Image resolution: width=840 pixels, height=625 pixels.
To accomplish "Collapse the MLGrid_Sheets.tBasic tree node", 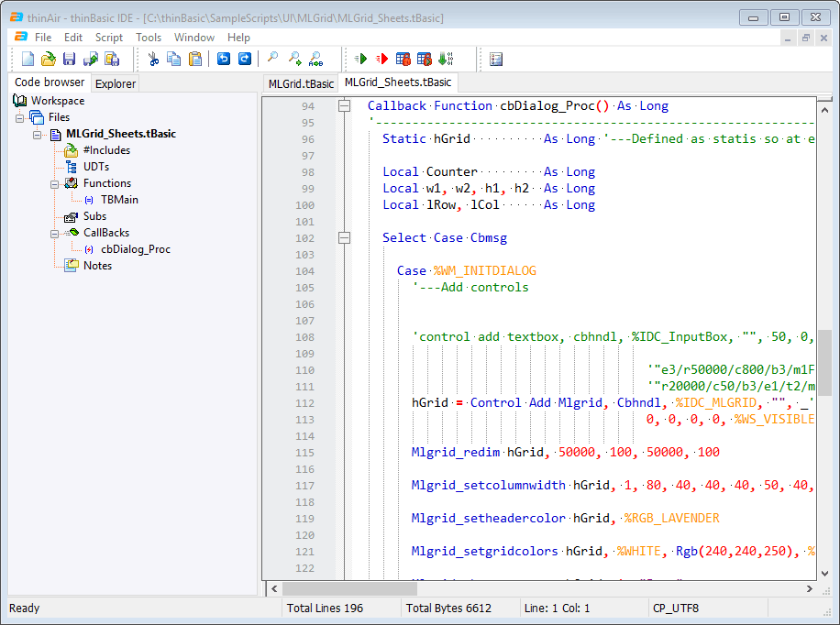I will point(37,135).
